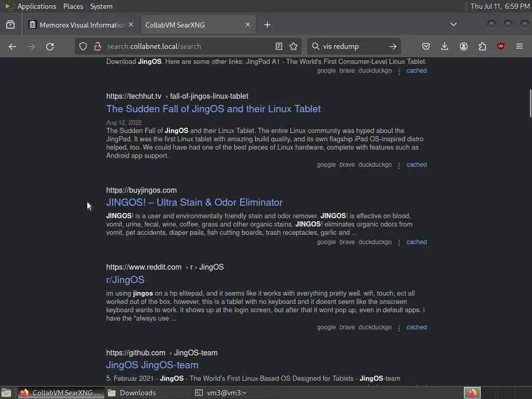Click the Firefox workspace switcher thumbnail
532x399 pixels.
[472, 393]
